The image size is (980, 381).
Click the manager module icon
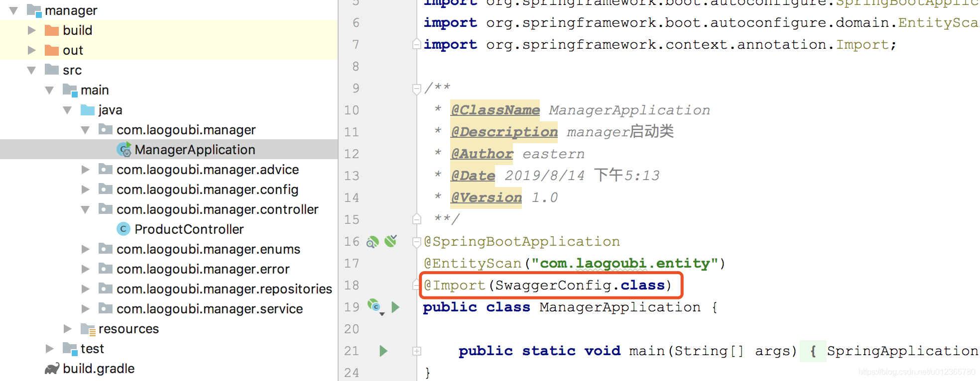(x=34, y=10)
